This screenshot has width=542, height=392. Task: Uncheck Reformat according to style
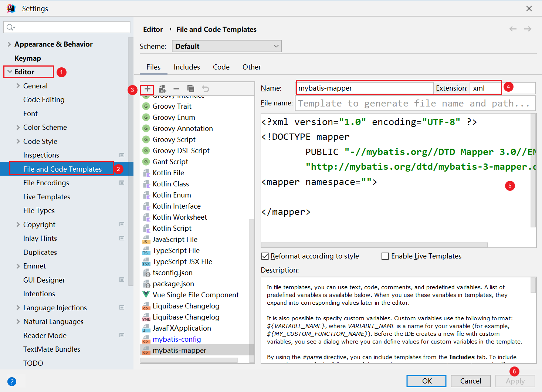click(265, 256)
